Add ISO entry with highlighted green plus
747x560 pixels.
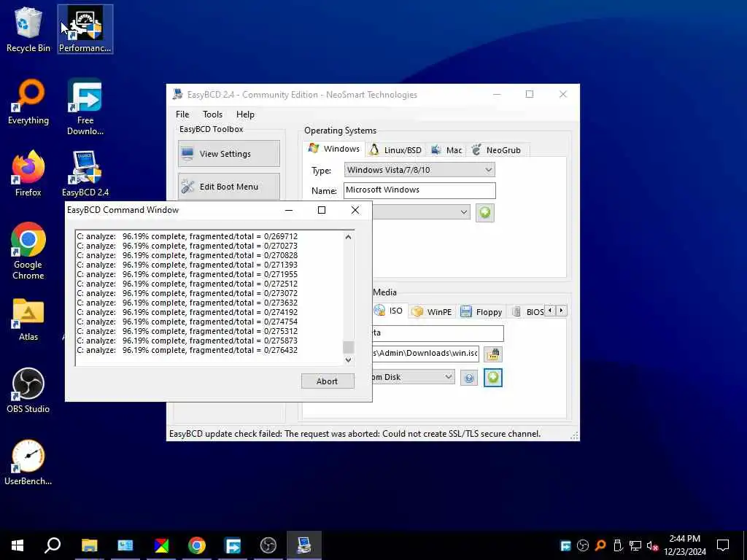pyautogui.click(x=493, y=378)
